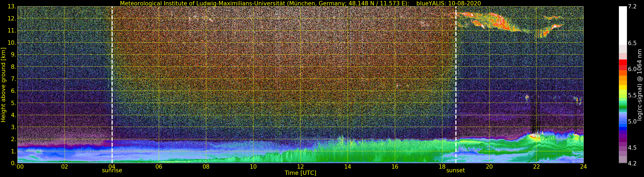Click the time axis tick label '08'
Screen dimensions: 644x177
coord(206,166)
